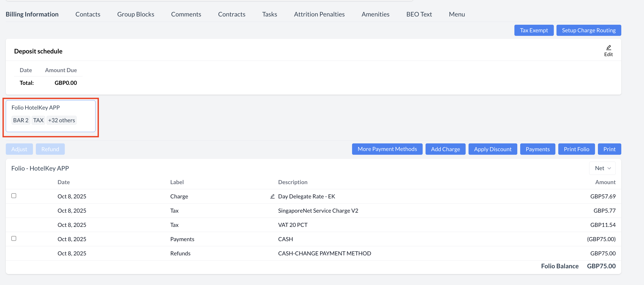Switch to the Amenities tab
Screen dimensions: 644x285
pyautogui.click(x=375, y=14)
